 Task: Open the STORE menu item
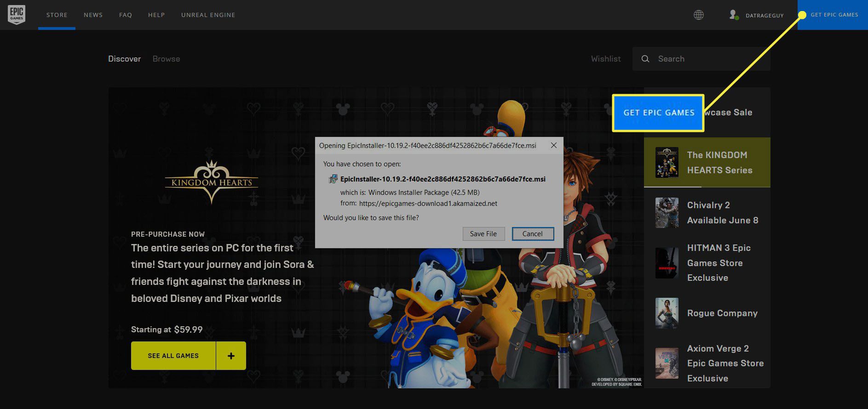(57, 15)
